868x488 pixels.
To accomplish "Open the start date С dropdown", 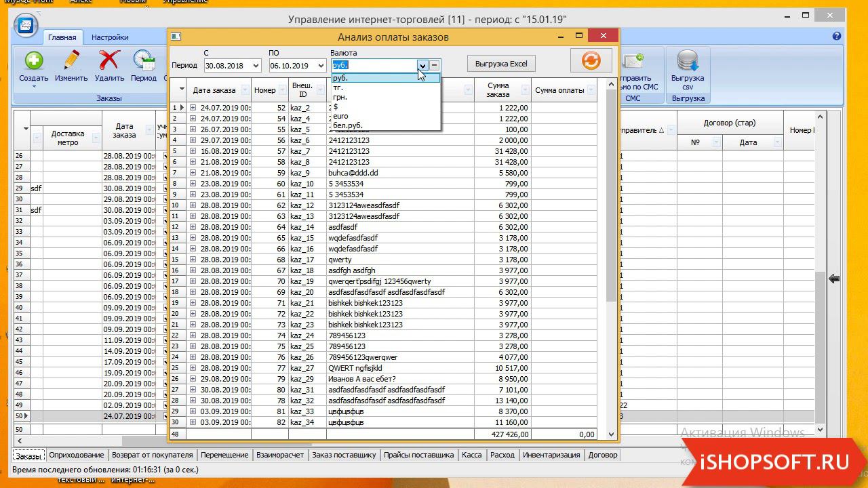I will [255, 66].
